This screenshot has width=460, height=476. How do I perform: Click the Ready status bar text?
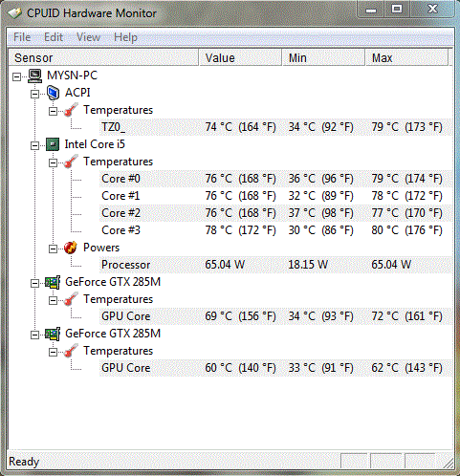[x=24, y=462]
